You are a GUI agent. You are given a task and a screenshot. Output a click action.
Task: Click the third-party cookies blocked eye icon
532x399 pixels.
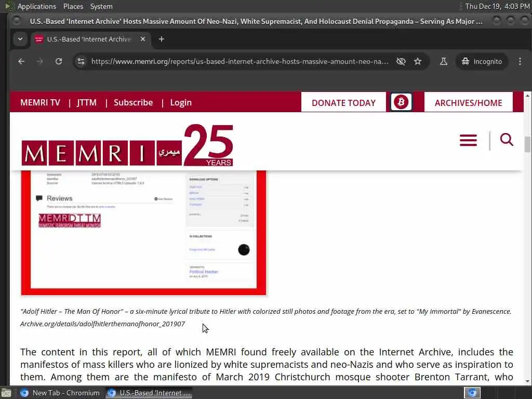tap(401, 61)
